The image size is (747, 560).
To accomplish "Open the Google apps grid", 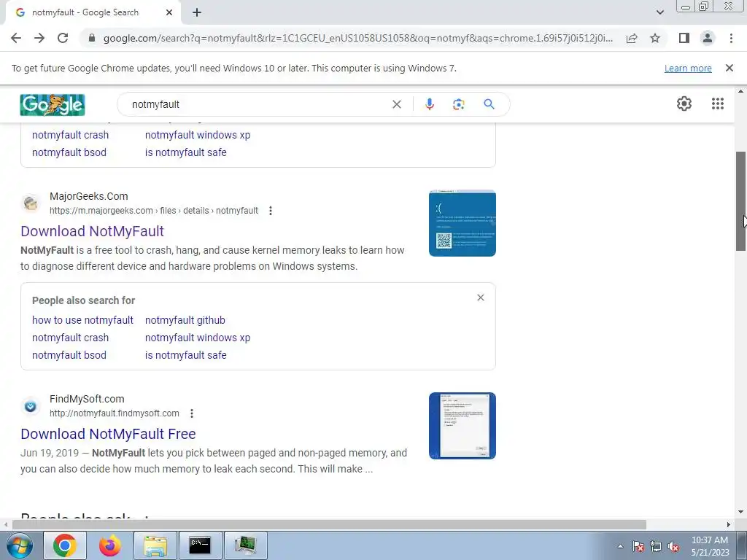I will pos(718,104).
